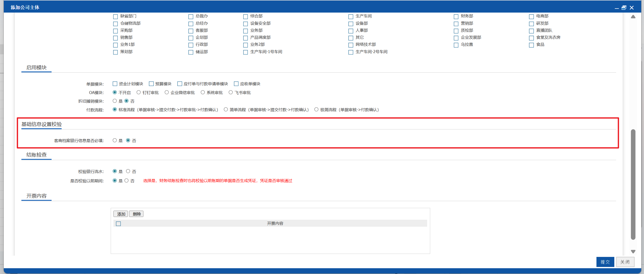Select 是 for 折旧摊销模块
Viewport: 644px width, 274px height.
(x=115, y=101)
